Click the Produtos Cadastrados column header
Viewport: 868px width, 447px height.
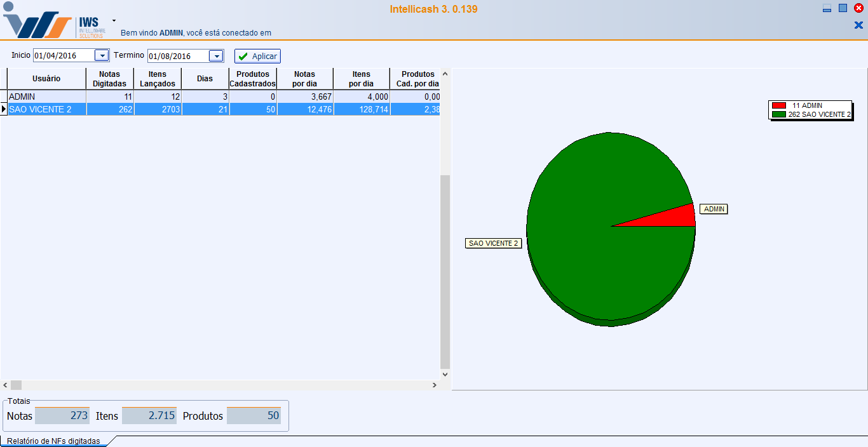[x=253, y=79]
